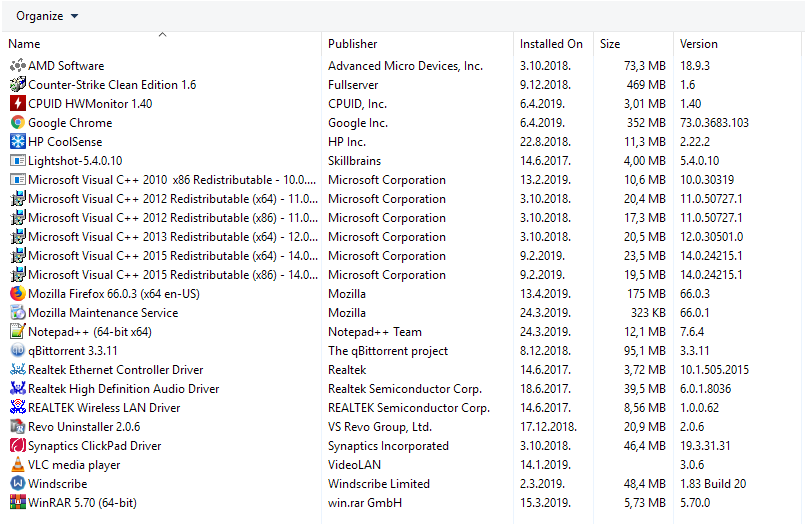The image size is (805, 524).
Task: Click the qBittorrent icon
Action: 18,351
